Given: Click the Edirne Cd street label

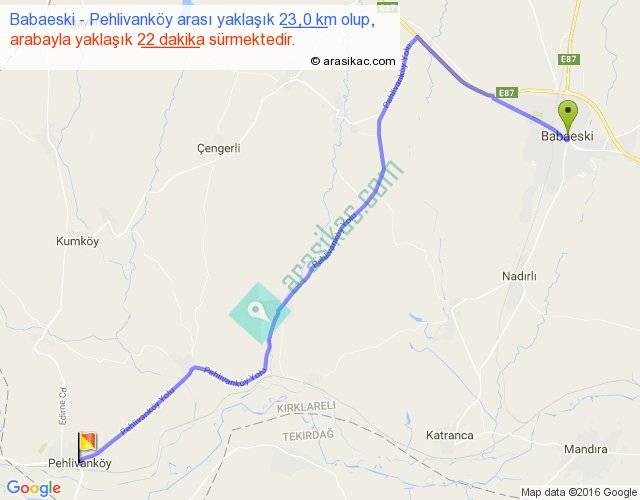Looking at the screenshot, I should pyautogui.click(x=63, y=406).
